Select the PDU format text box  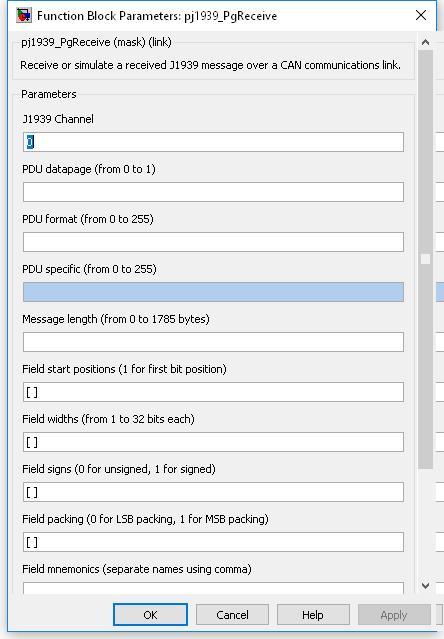tap(213, 242)
